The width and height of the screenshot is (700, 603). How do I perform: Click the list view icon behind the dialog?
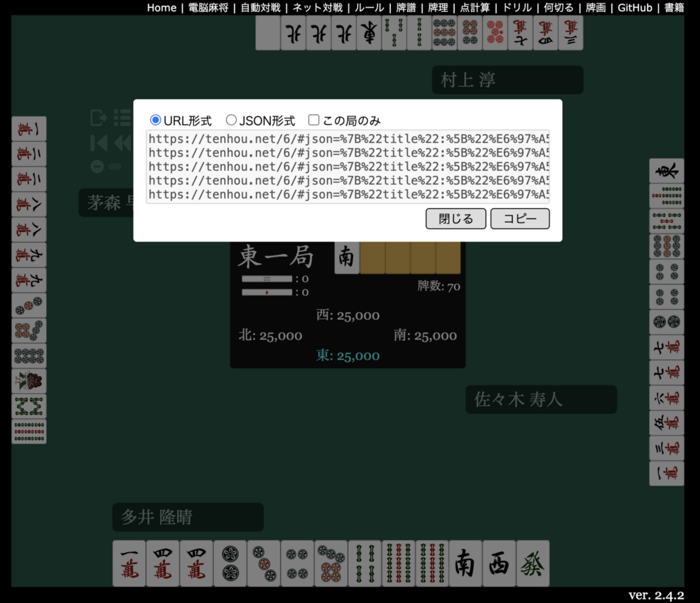123,117
